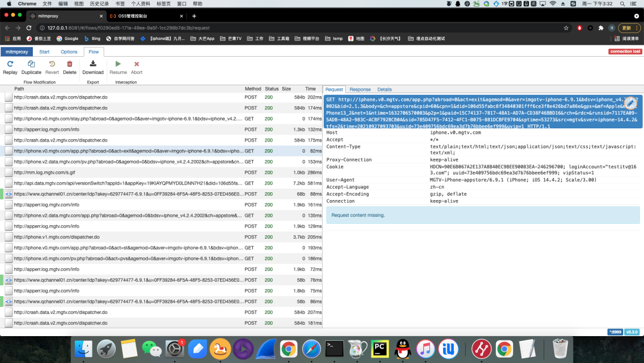Image resolution: width=644 pixels, height=363 pixels.
Task: Launch Safari from the Dock
Action: click(x=311, y=349)
